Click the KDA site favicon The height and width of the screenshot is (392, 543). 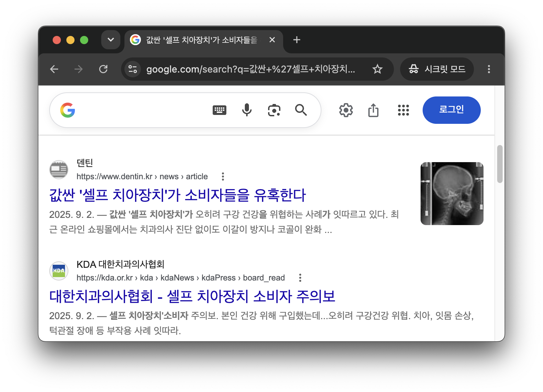click(x=59, y=271)
